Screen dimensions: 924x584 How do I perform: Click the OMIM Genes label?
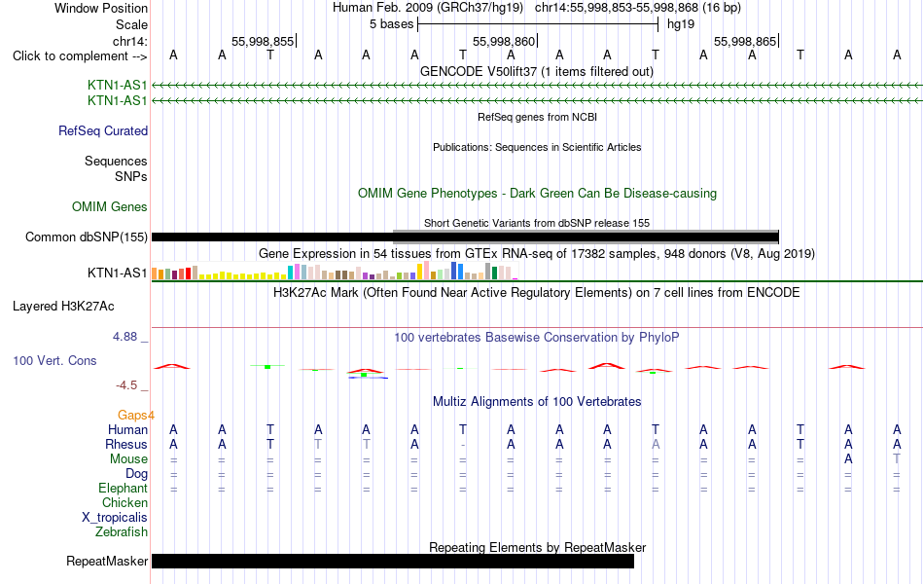(110, 206)
